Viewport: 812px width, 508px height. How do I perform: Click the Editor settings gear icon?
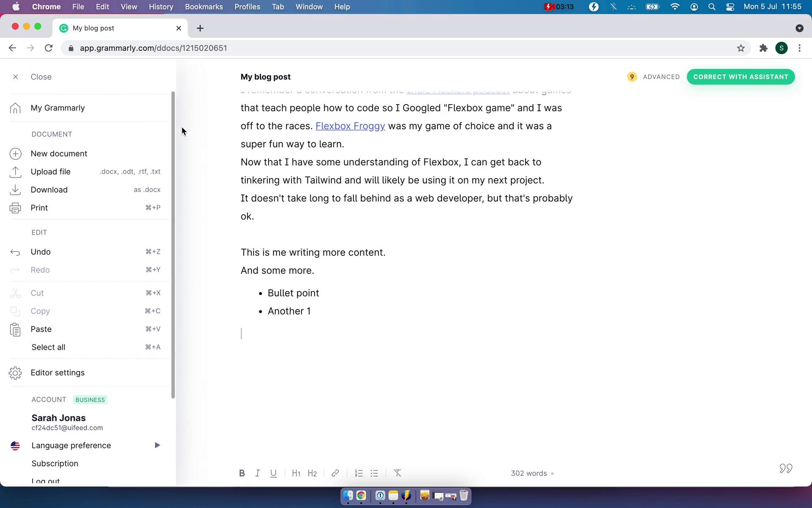[x=15, y=373]
